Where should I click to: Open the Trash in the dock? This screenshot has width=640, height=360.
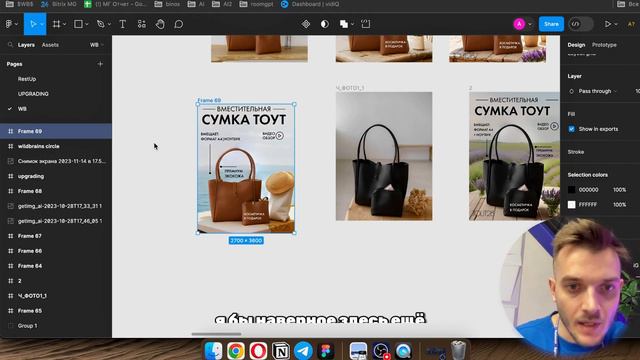point(458,350)
